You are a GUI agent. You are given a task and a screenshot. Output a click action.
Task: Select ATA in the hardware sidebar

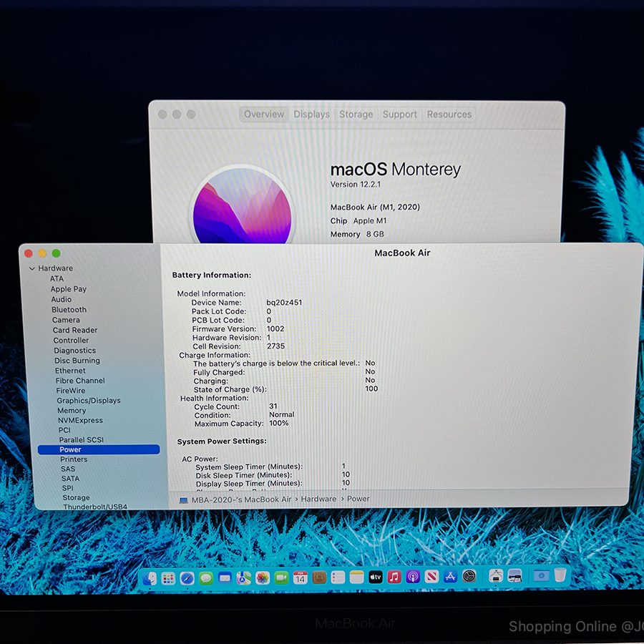point(57,278)
